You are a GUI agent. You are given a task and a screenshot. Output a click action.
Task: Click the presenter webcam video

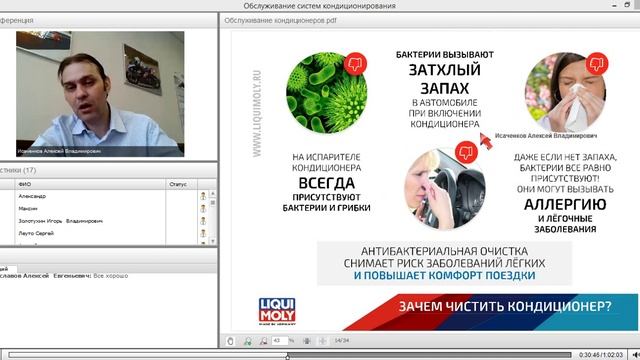pyautogui.click(x=100, y=94)
